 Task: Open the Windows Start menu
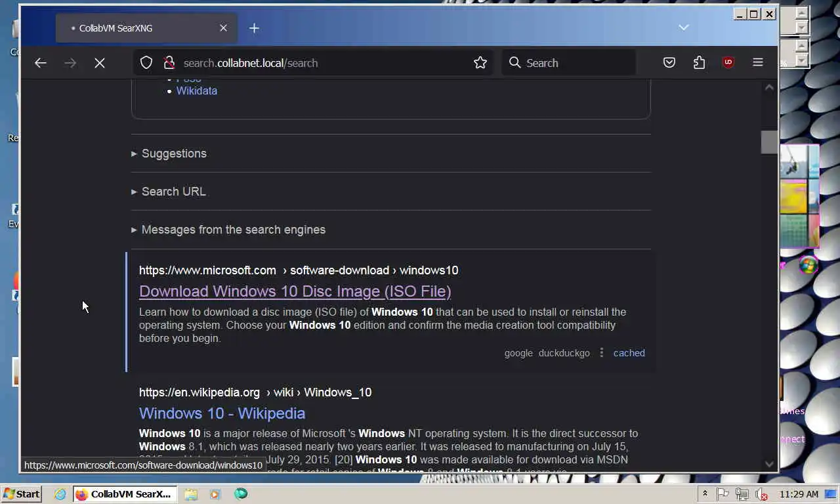[x=22, y=494]
